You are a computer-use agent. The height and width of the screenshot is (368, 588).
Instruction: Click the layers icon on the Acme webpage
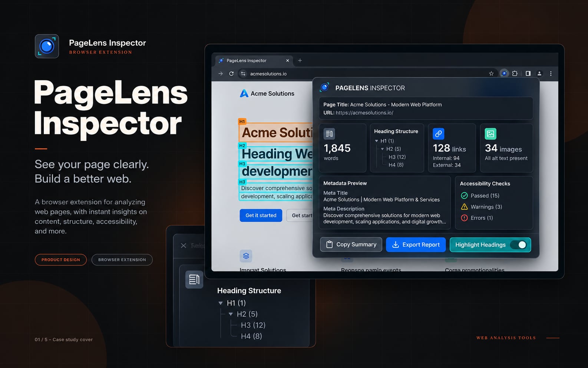click(246, 256)
